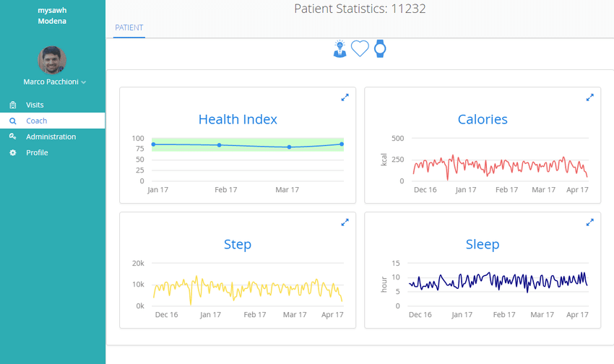Open the Profile menu item
Screen dimensions: 614x364
coord(53,152)
